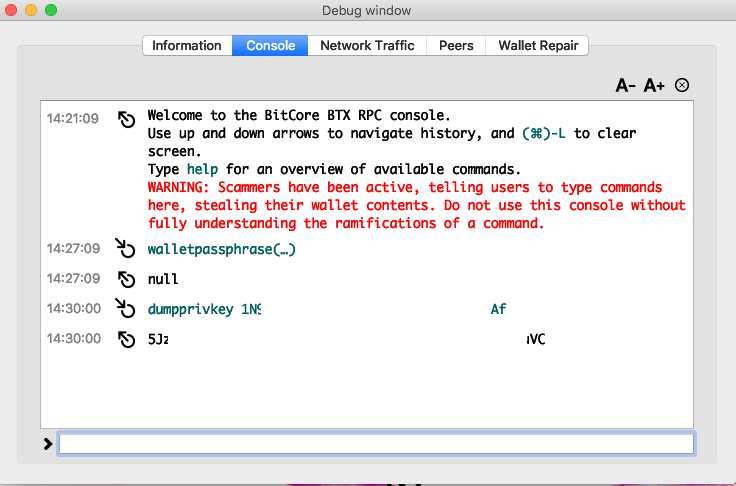Minimize the Debug window with yellow button
The width and height of the screenshot is (736, 486).
[31, 10]
